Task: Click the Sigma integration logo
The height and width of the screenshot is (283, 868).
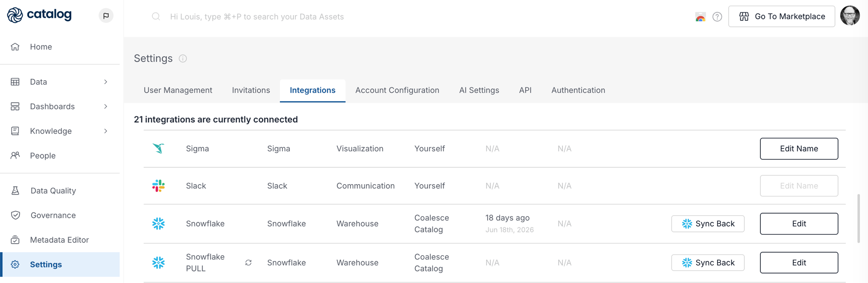Action: click(x=158, y=148)
